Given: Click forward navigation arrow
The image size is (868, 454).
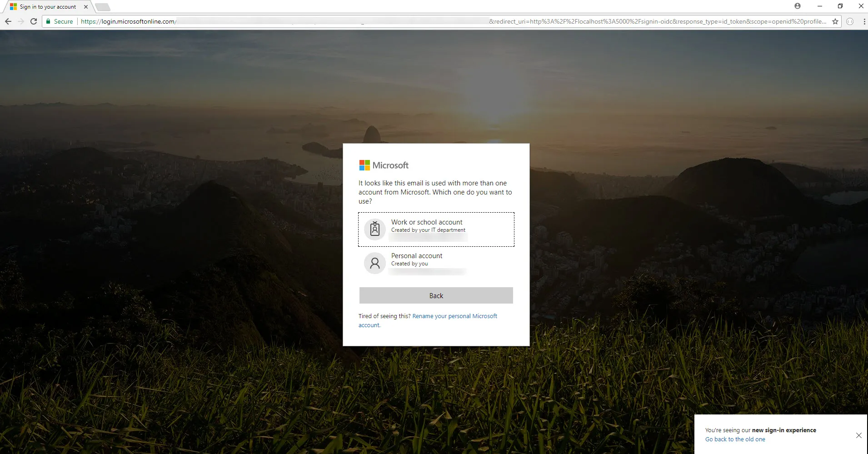Looking at the screenshot, I should pos(21,21).
